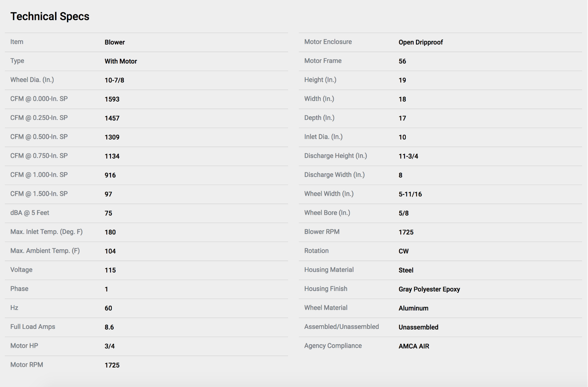The image size is (588, 387).
Task: Select the dBA @ 5 Feet row label
Action: tap(30, 213)
